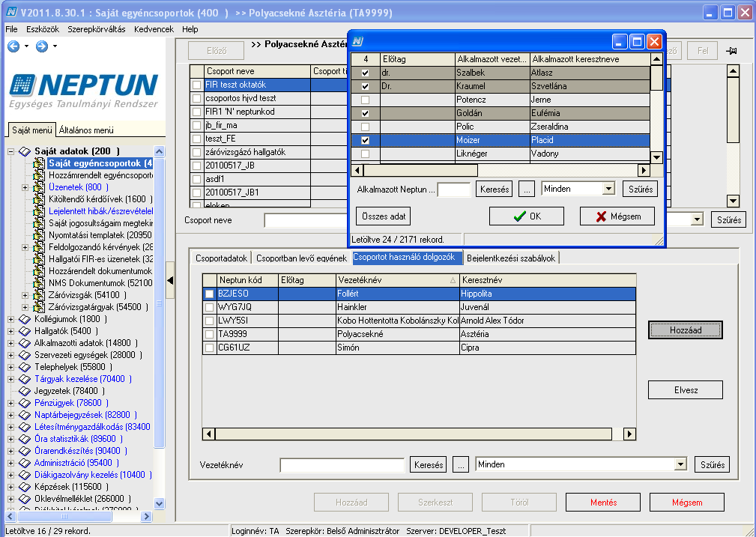Expand the Feldolgozandó kérvények tree node
Viewport: 756px width, 537px height.
(25, 247)
